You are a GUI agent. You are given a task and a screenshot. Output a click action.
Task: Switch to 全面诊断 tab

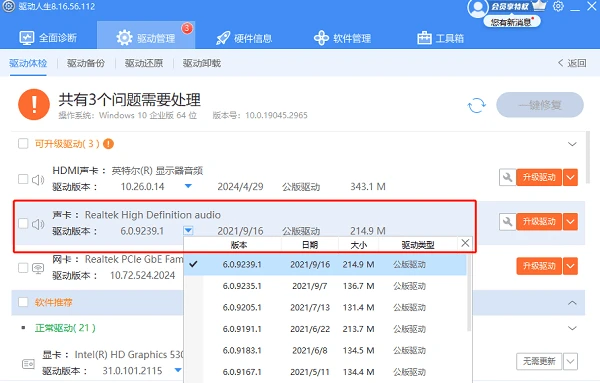pyautogui.click(x=48, y=38)
